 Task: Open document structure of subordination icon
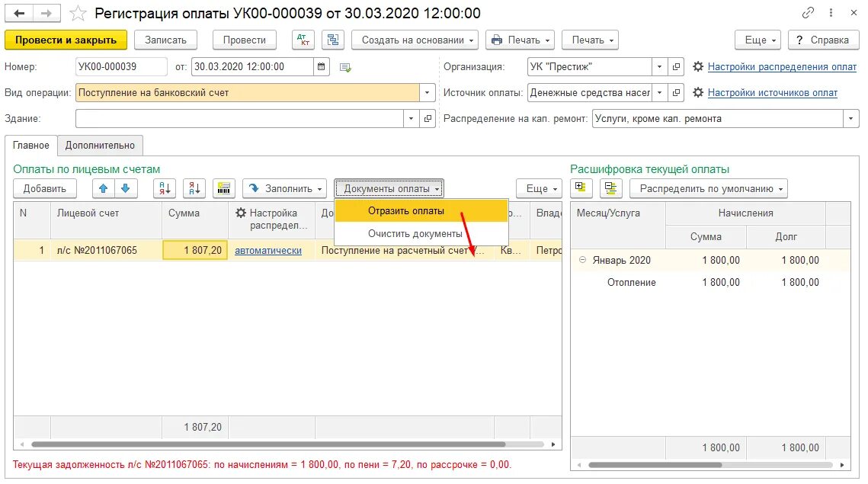[x=333, y=40]
